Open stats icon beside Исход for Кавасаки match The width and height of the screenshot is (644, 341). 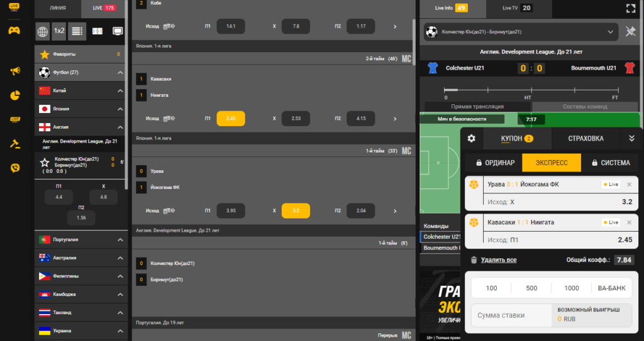169,119
